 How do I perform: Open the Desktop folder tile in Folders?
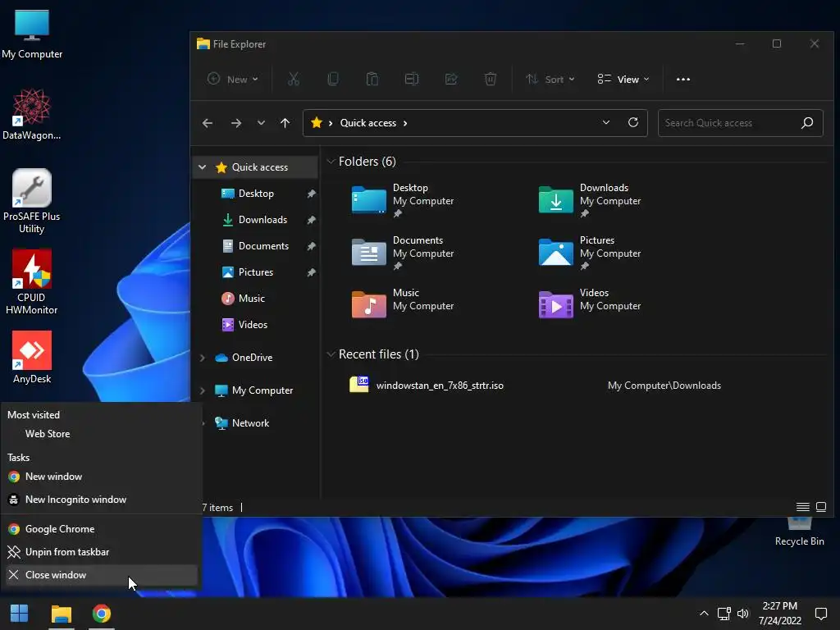pos(403,200)
